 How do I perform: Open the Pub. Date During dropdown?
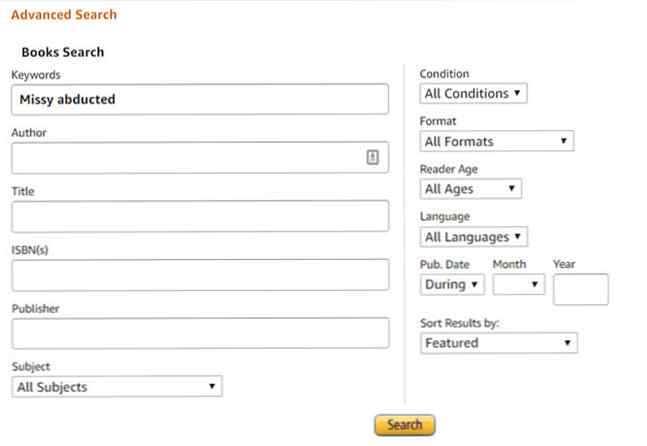point(452,284)
